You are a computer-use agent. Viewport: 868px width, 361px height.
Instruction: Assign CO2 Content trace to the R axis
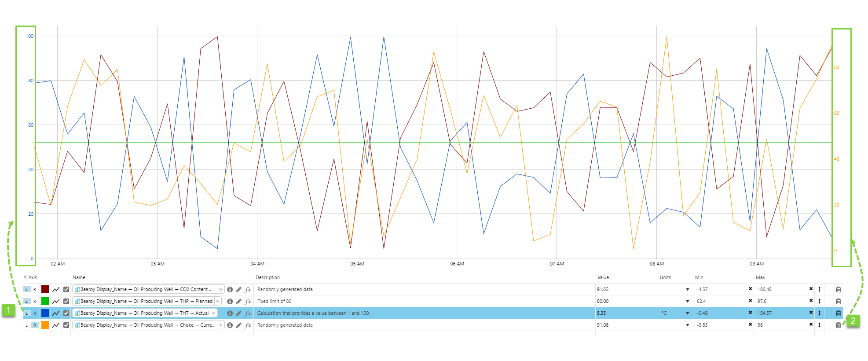coord(35,289)
